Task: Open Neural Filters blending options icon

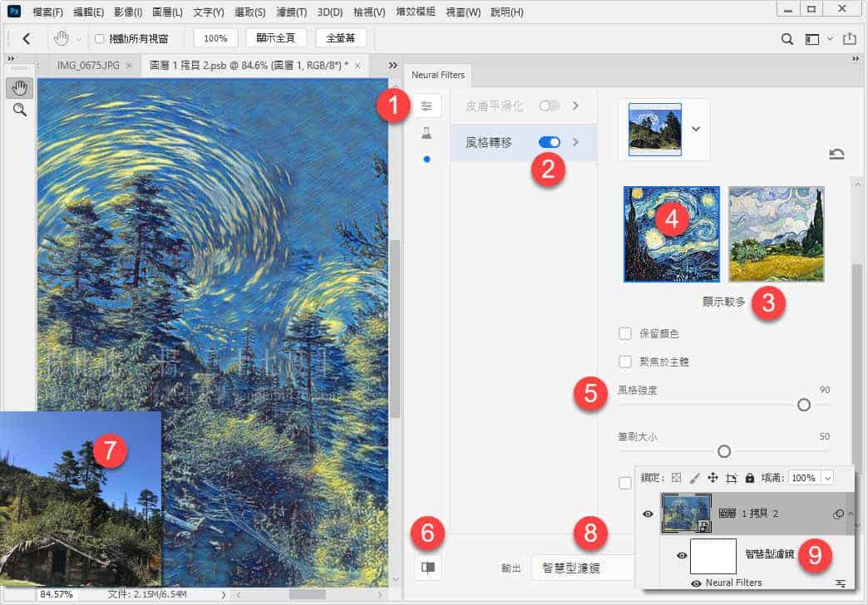Action: [841, 583]
